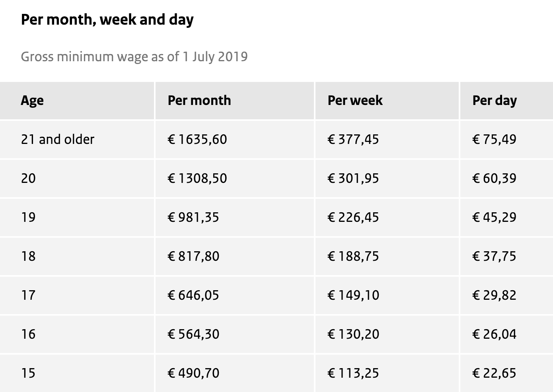Image resolution: width=553 pixels, height=392 pixels.
Task: Select the Per day column header
Action: pos(506,101)
